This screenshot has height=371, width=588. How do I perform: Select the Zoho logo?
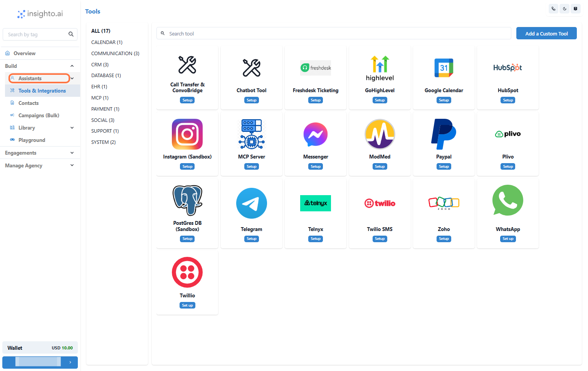click(444, 203)
